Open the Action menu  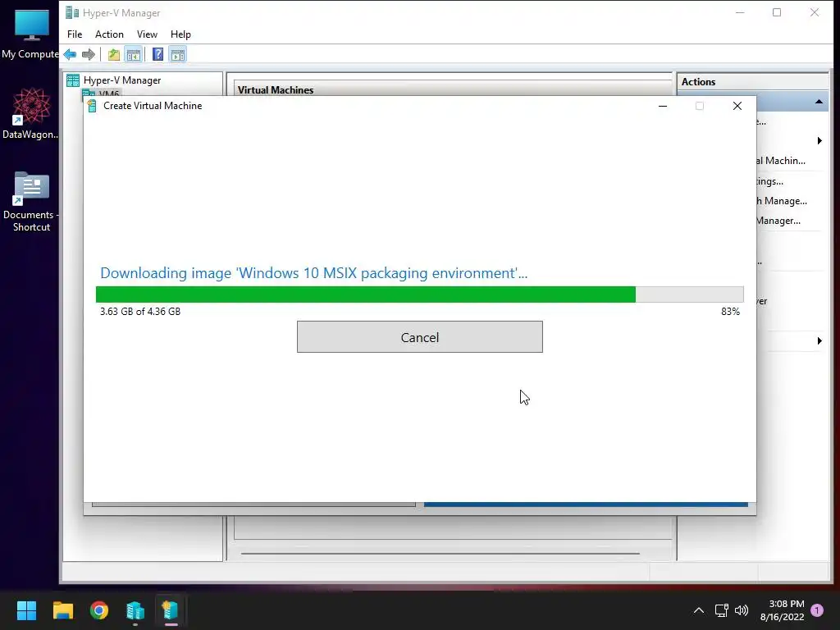[x=109, y=34]
